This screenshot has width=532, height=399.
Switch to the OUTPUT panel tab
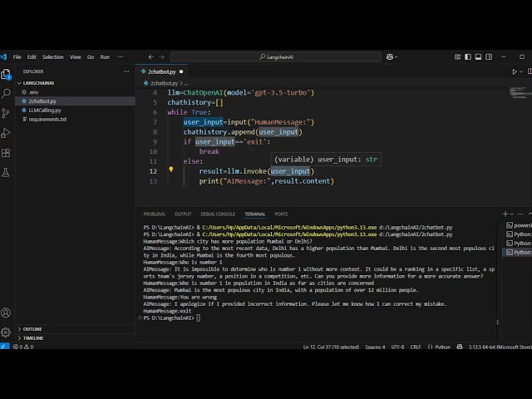(183, 214)
